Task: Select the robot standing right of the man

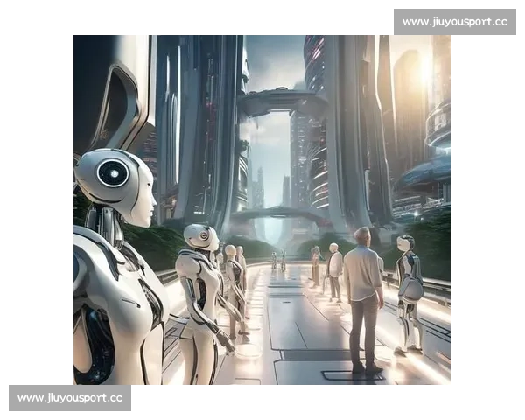Action: point(407,289)
